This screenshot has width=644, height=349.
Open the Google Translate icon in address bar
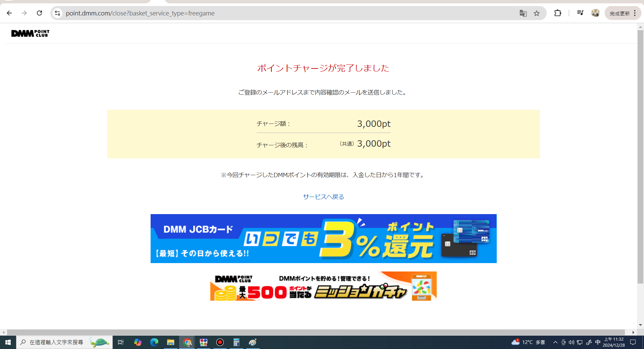coord(523,13)
